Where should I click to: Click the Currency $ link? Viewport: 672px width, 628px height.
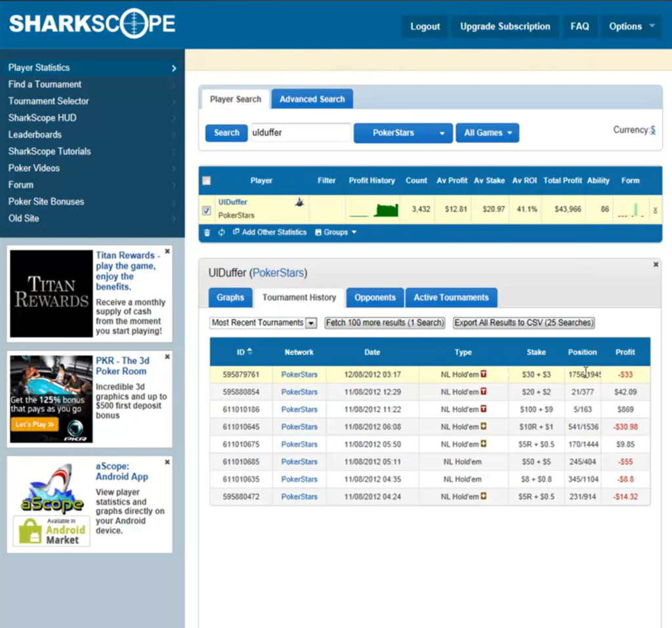click(x=653, y=130)
